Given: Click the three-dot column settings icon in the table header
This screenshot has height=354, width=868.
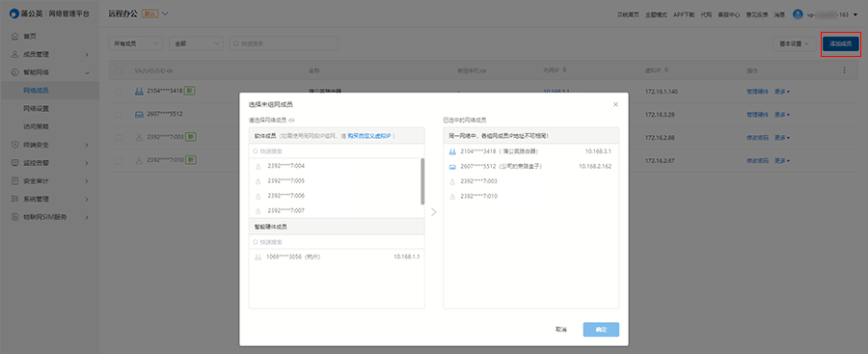Looking at the screenshot, I should click(844, 70).
